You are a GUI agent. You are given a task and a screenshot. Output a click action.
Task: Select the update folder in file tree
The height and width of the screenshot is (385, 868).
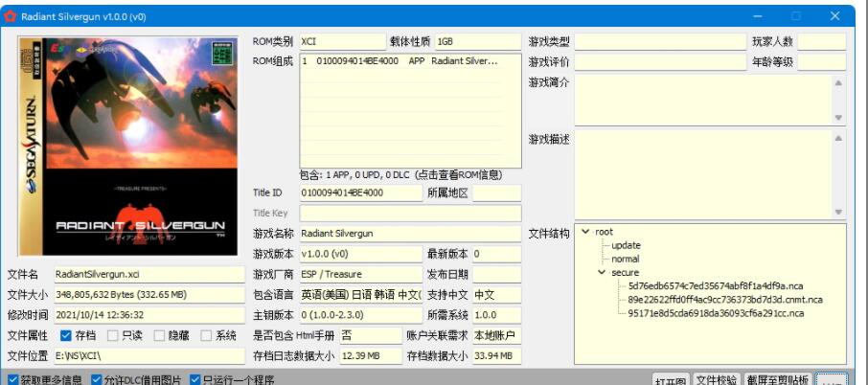[626, 245]
